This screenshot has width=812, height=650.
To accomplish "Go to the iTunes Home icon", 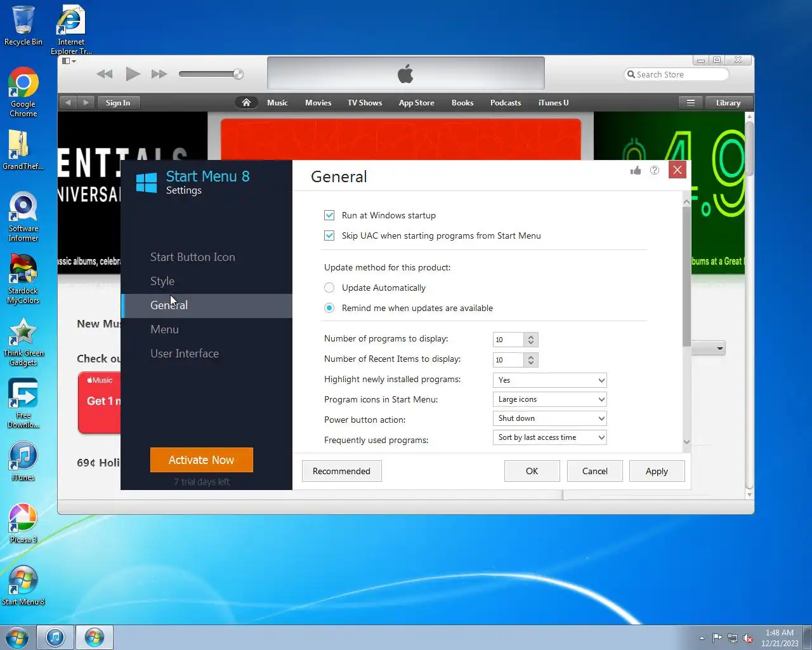I will click(x=246, y=102).
